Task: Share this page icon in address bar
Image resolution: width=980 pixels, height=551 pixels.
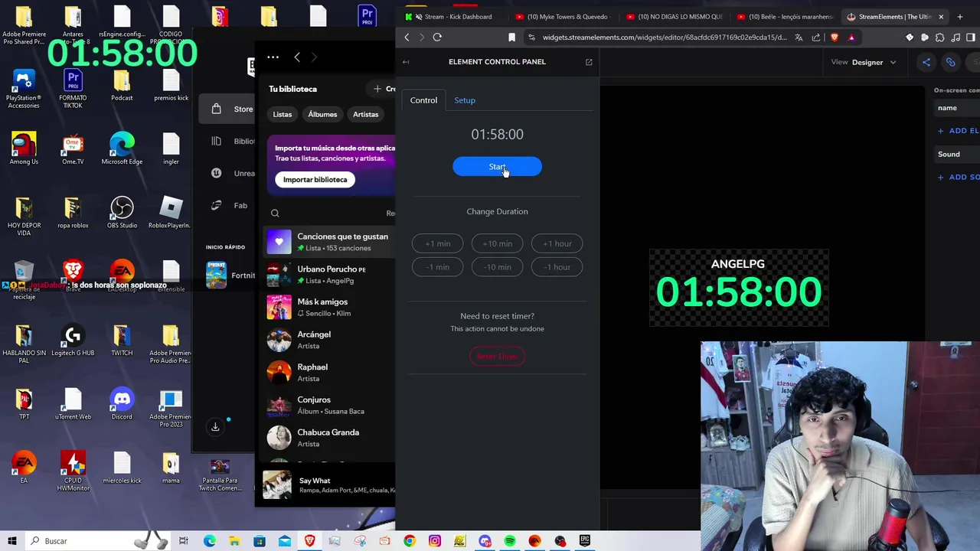Action: pos(816,37)
